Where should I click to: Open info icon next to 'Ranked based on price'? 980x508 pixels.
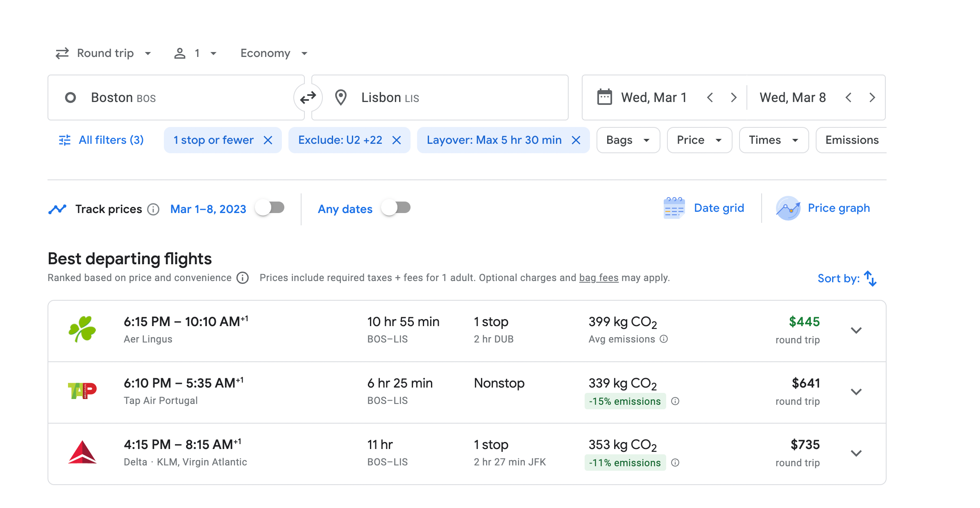243,278
